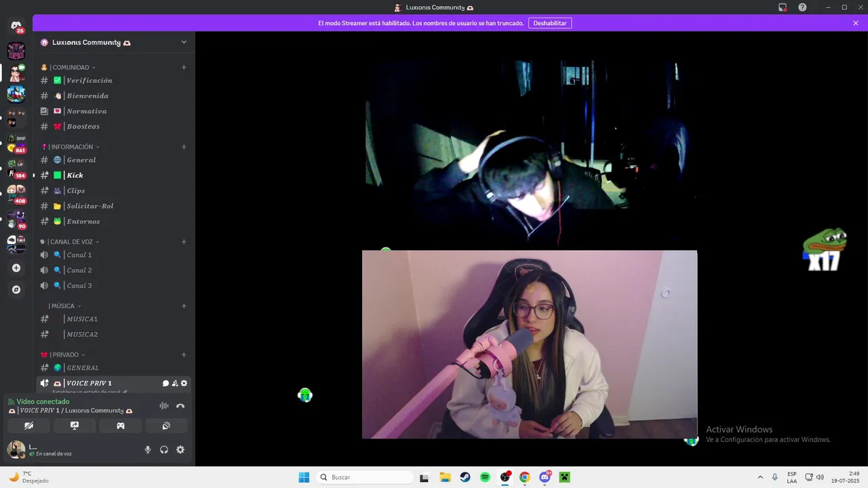
Task: Focus the pink-room webcam video tile
Action: coord(529,344)
